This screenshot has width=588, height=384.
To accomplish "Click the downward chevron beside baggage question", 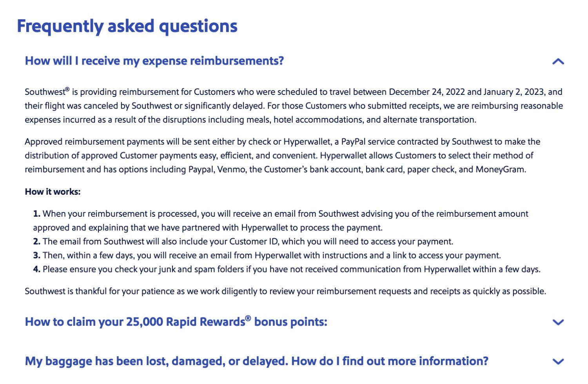I will [x=558, y=362].
